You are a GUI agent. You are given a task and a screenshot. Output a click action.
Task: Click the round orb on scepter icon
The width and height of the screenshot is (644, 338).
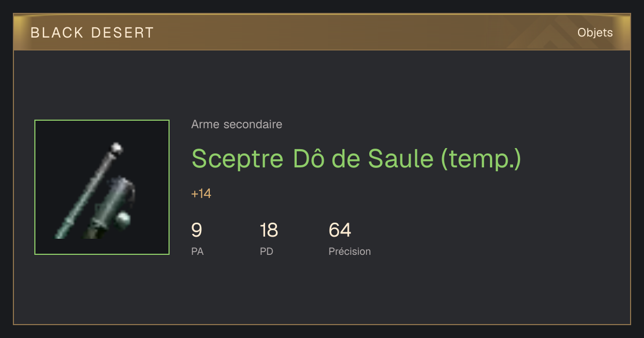click(x=123, y=219)
